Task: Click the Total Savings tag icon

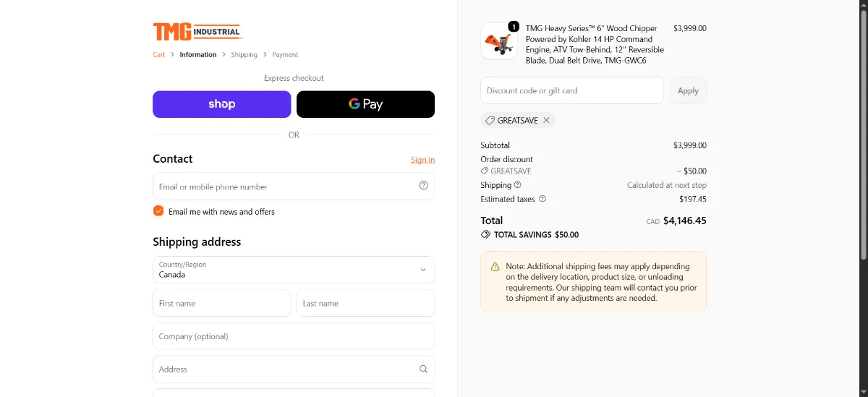Action: pos(485,234)
